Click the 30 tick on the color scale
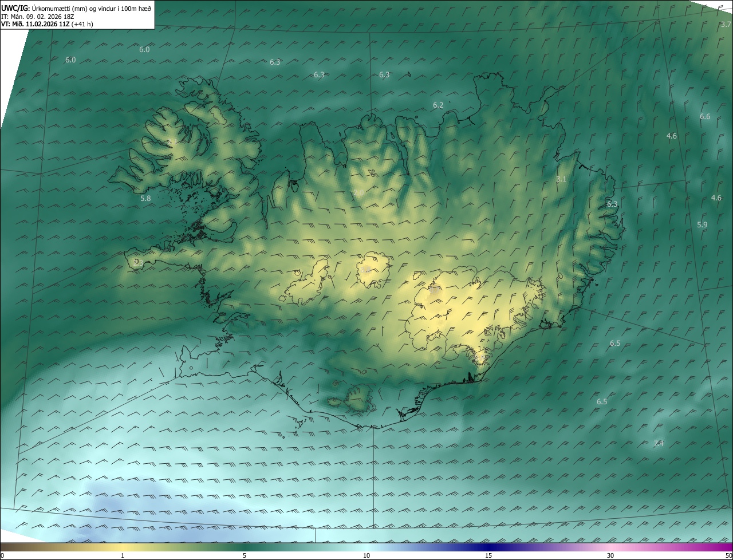The height and width of the screenshot is (560, 733). point(610,555)
